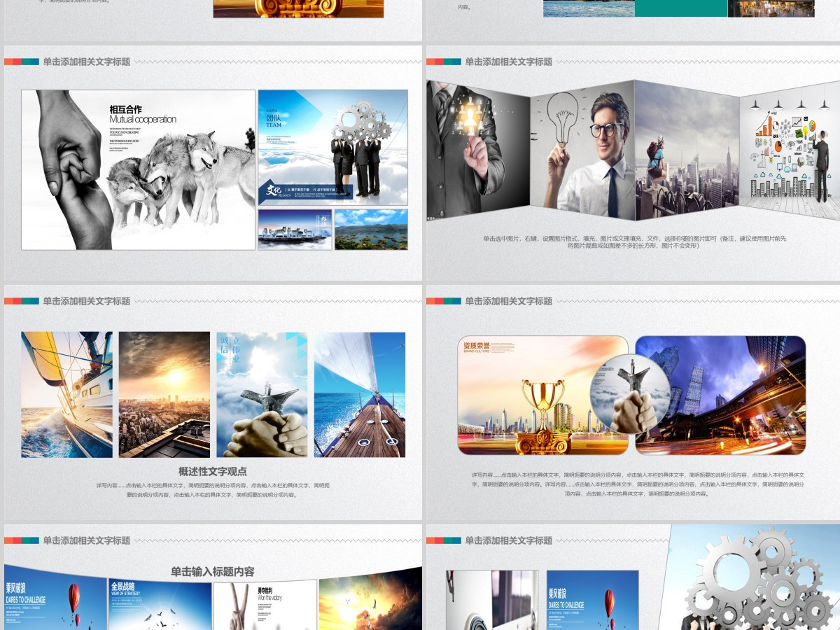The image size is (840, 630).
Task: Select the small green islands landscape picture
Action: click(371, 230)
